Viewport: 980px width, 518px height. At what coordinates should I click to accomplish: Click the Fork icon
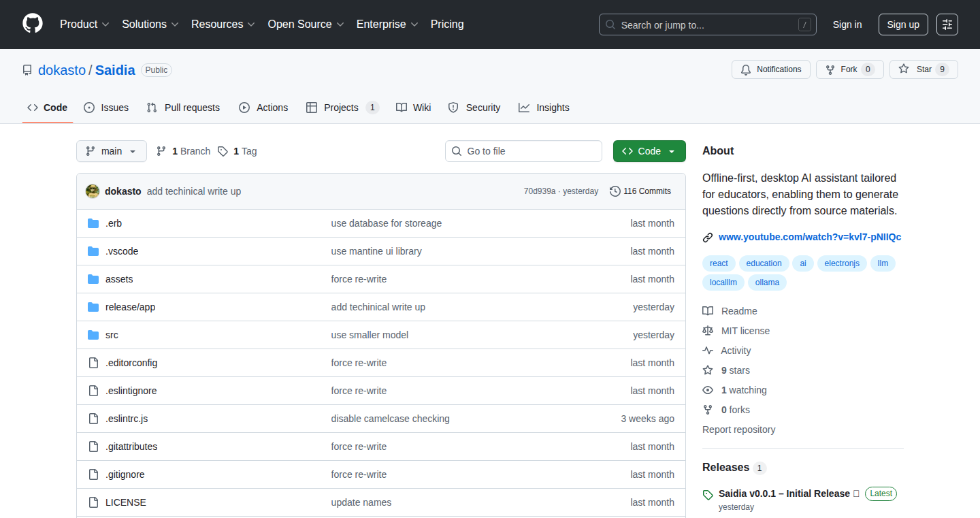tap(830, 69)
